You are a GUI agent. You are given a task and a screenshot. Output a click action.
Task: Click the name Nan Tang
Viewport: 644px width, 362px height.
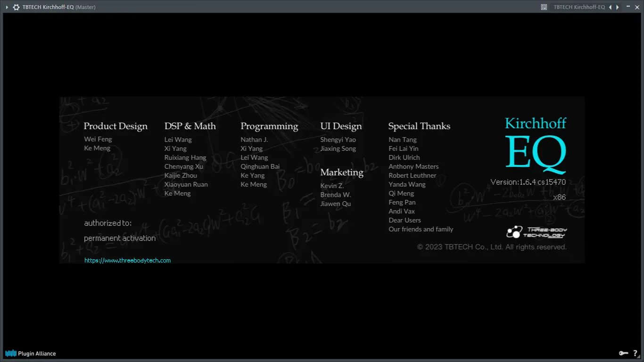tap(403, 140)
